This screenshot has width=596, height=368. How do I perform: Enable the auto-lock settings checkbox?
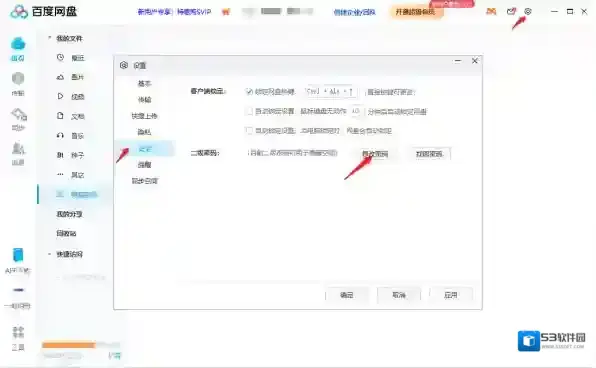point(249,111)
